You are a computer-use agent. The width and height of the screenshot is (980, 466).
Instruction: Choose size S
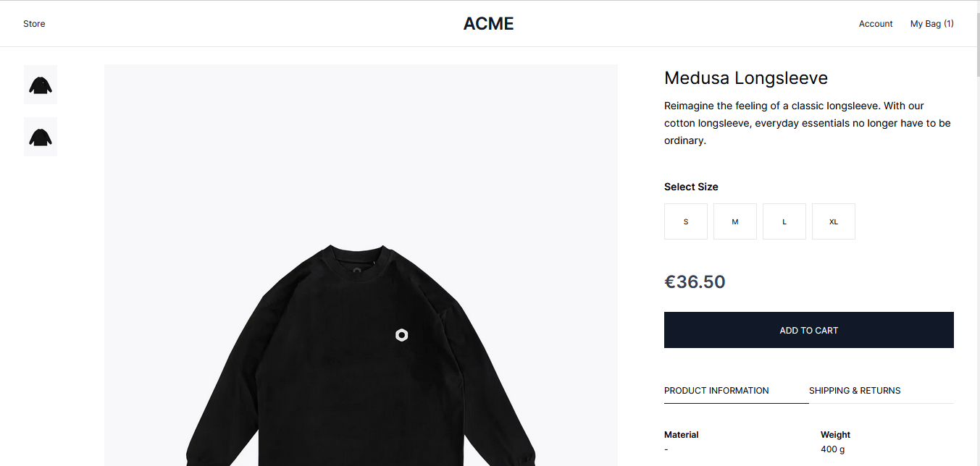686,221
